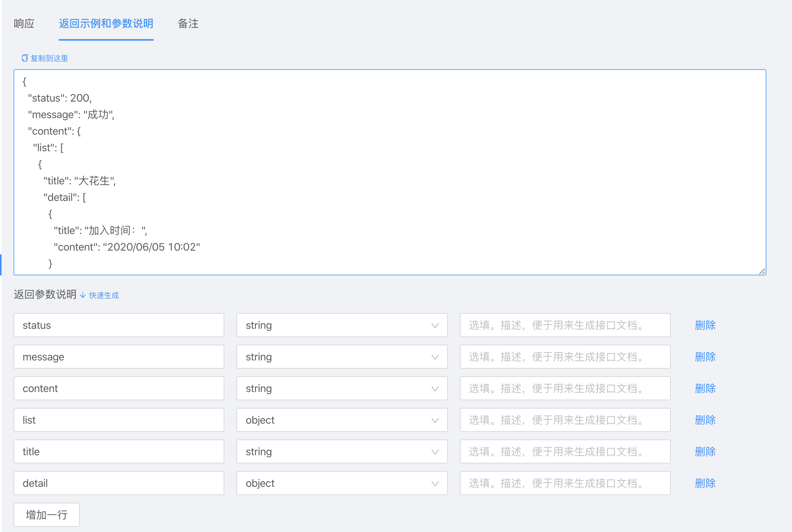
Task: Select the 返回示例和参数说明 tab
Action: (106, 24)
